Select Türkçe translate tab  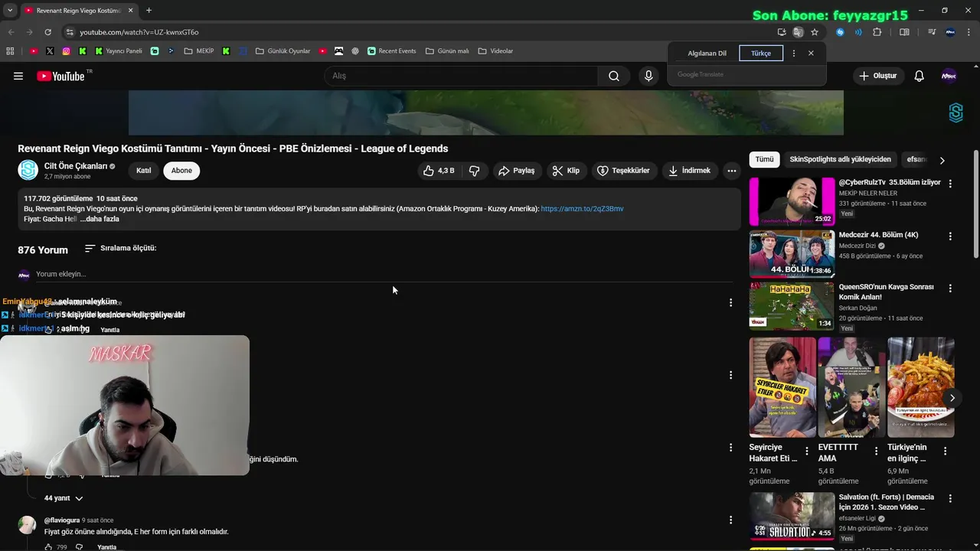pos(761,54)
